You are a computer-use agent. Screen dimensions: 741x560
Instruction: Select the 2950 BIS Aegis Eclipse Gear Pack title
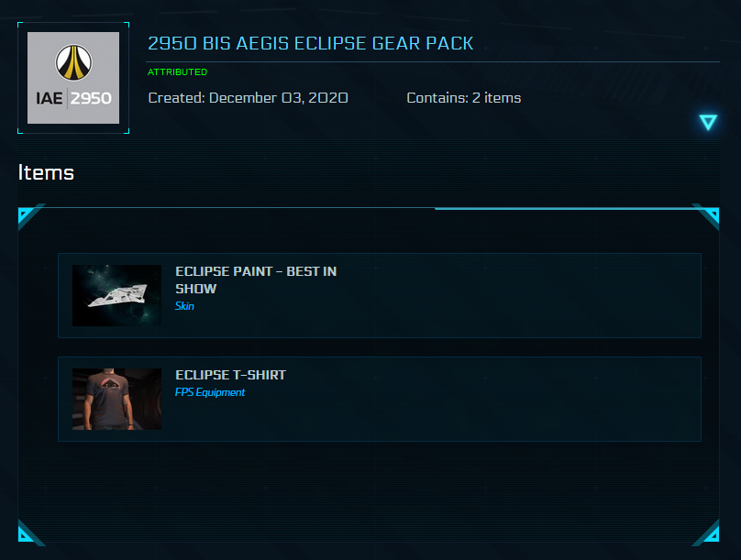tap(309, 43)
